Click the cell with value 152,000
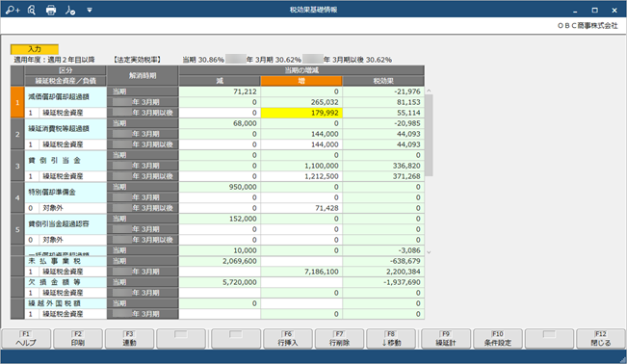This screenshot has height=364, width=627. tap(220, 219)
